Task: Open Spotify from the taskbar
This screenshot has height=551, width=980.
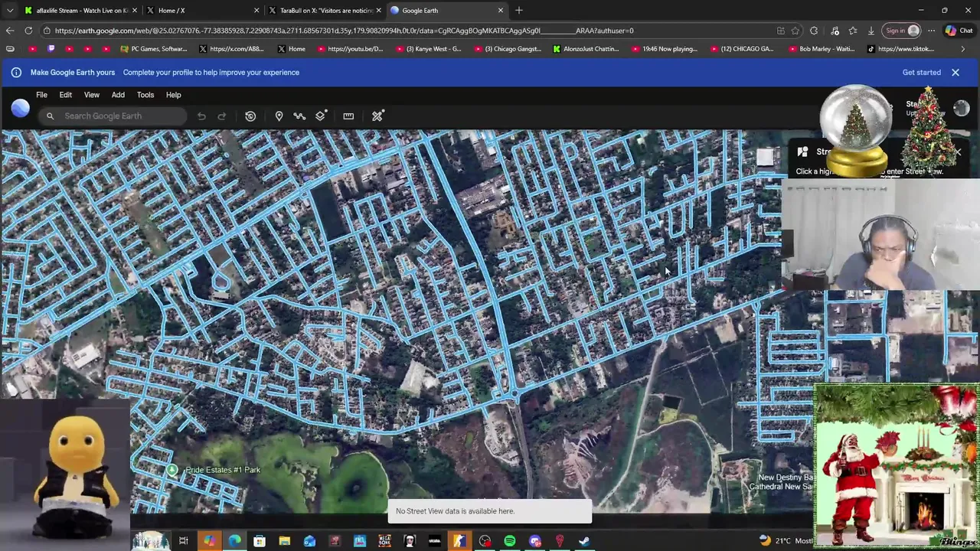Action: [x=510, y=541]
